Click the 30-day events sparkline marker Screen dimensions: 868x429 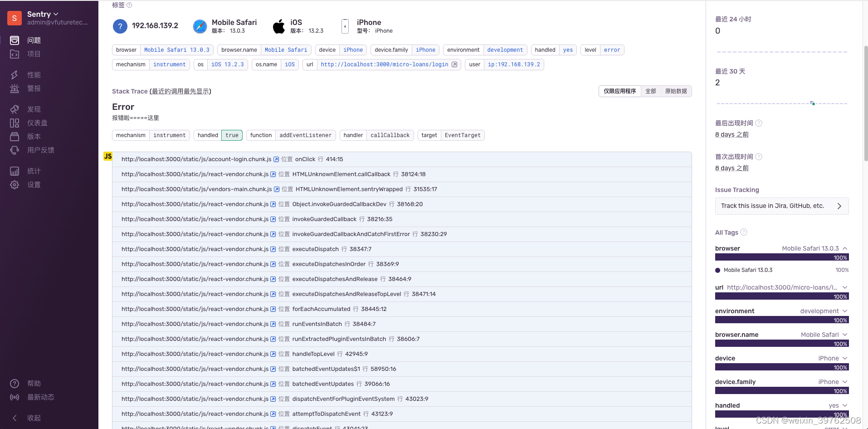pyautogui.click(x=813, y=104)
